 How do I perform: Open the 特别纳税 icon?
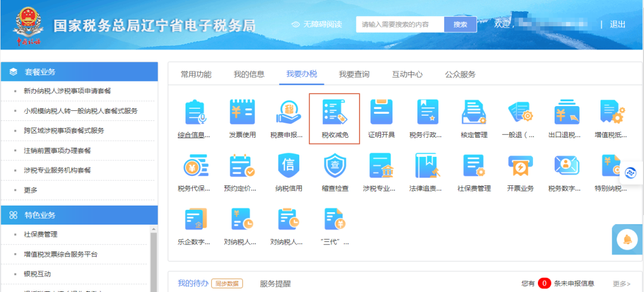pyautogui.click(x=611, y=166)
